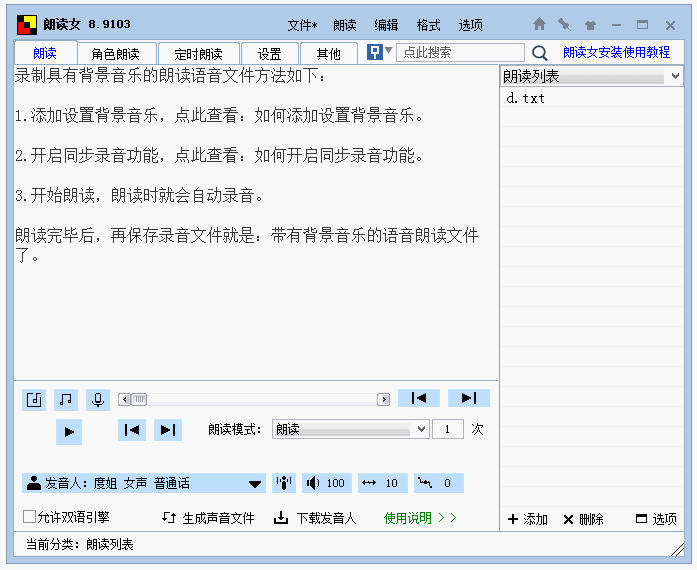Viewport: 697px width, 570px height.
Task: Click the text line 3.开始朗读
Action: pos(139,195)
